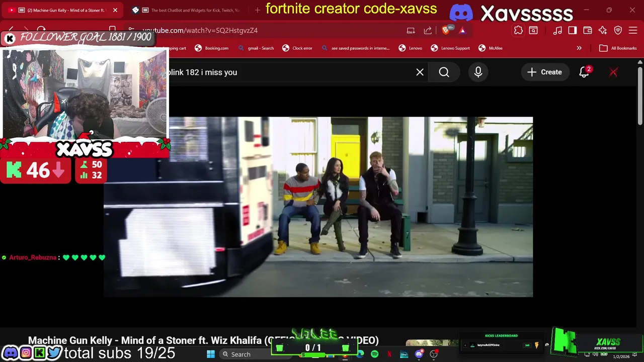Click the YouTube search magnifier button
The width and height of the screenshot is (644, 362).
pos(444,72)
